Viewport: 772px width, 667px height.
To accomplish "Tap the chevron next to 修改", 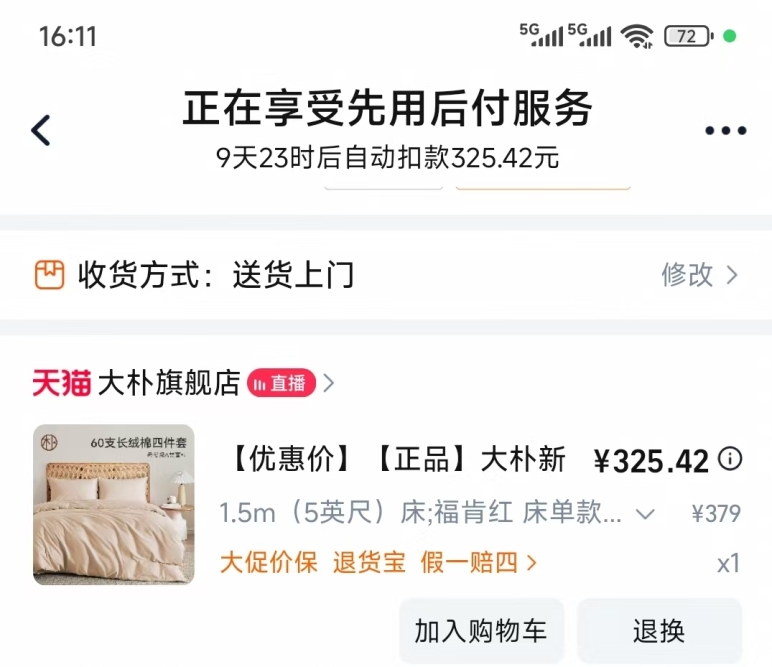I will (732, 275).
